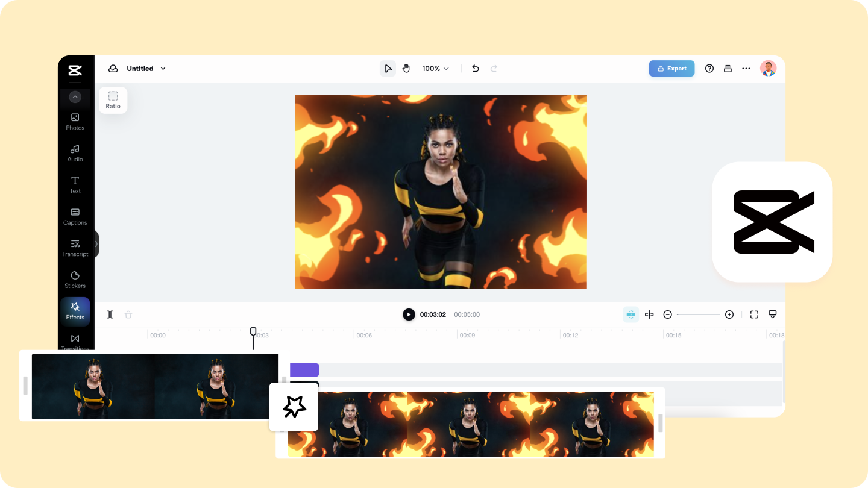Open the 100% zoom level dropdown
The height and width of the screenshot is (488, 868).
(x=436, y=69)
